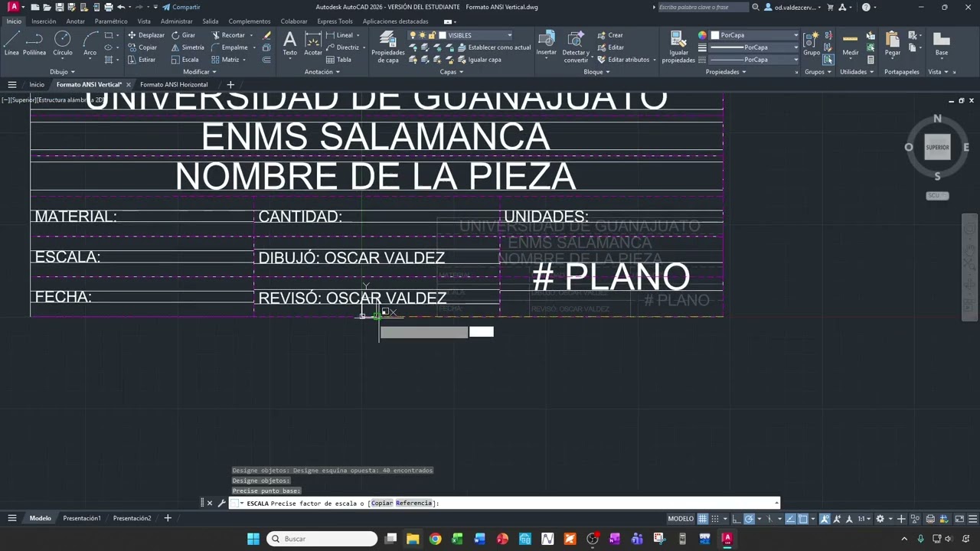Choose Copiar option in command line
The image size is (980, 551).
click(x=382, y=504)
